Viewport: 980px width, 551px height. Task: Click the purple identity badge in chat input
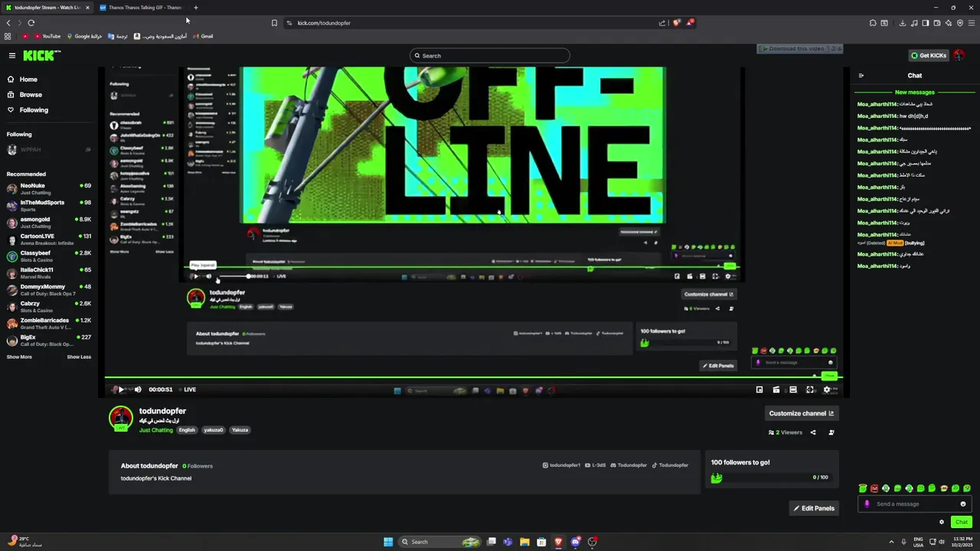coord(867,504)
